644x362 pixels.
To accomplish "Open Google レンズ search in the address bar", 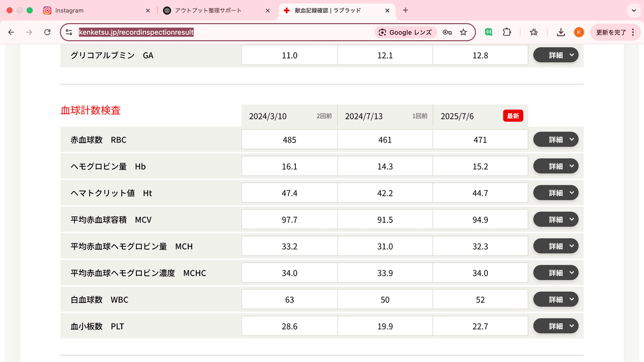I will pyautogui.click(x=406, y=32).
